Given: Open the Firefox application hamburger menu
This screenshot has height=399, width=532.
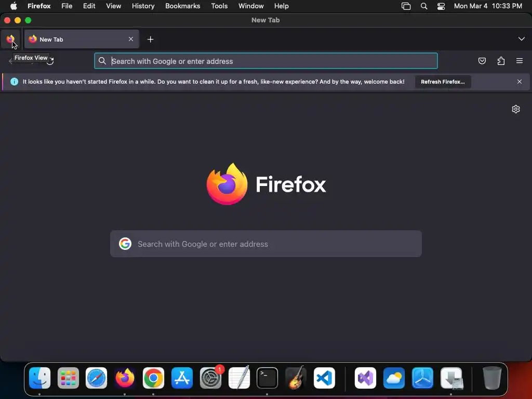Looking at the screenshot, I should click(520, 61).
